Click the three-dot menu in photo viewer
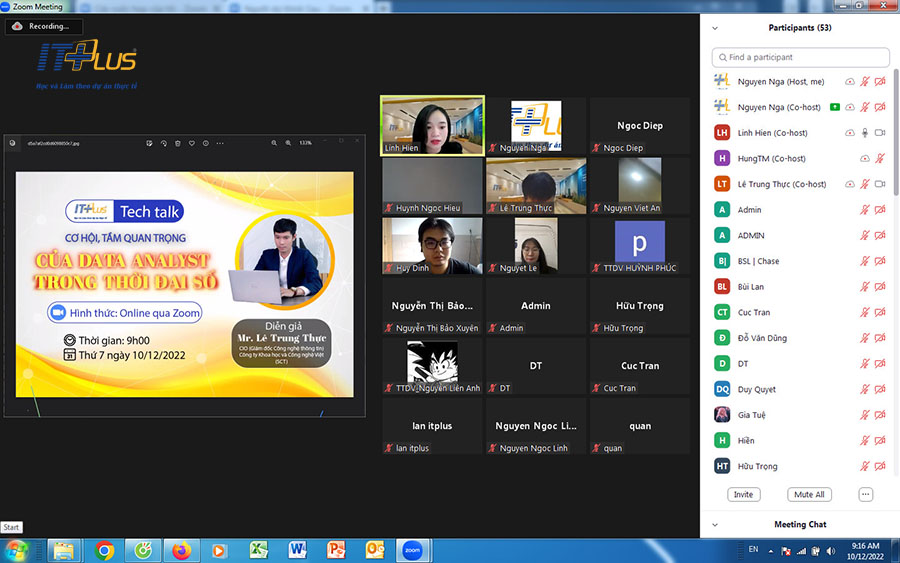The width and height of the screenshot is (900, 563). [220, 143]
